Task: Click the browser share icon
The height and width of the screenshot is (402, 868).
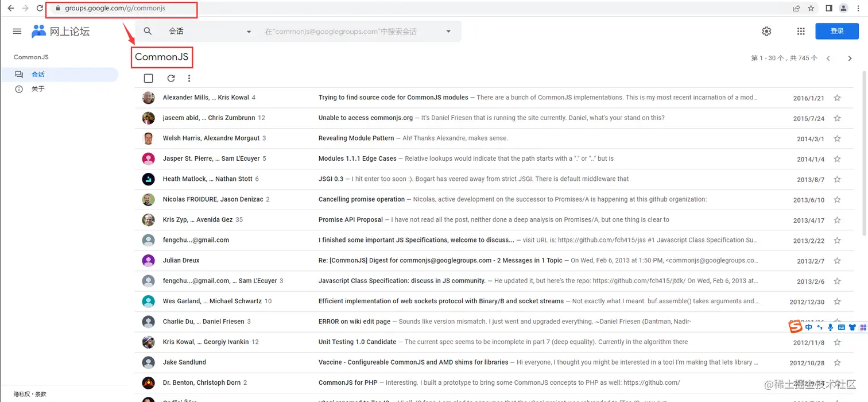Action: (796, 8)
